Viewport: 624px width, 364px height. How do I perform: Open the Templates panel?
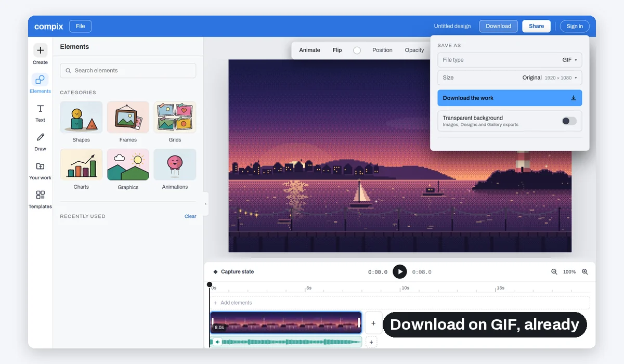40,199
